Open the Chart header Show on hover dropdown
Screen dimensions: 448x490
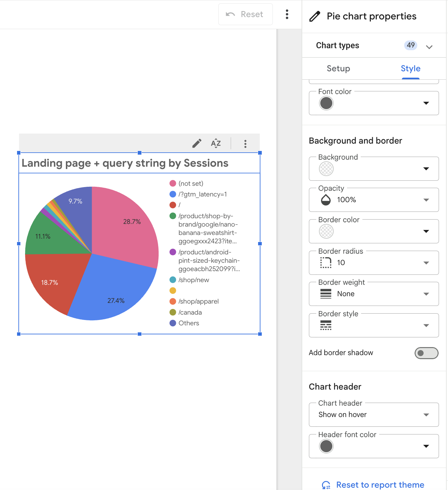coord(374,415)
